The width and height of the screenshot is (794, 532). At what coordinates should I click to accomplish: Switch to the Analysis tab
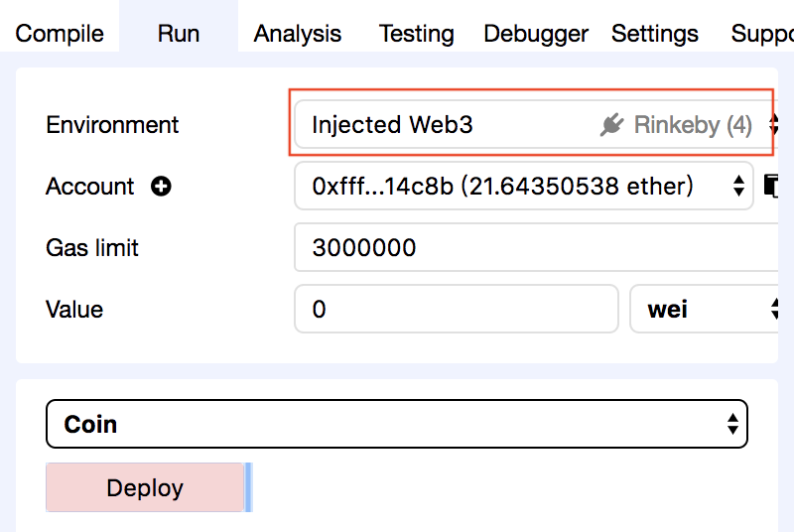(x=298, y=34)
